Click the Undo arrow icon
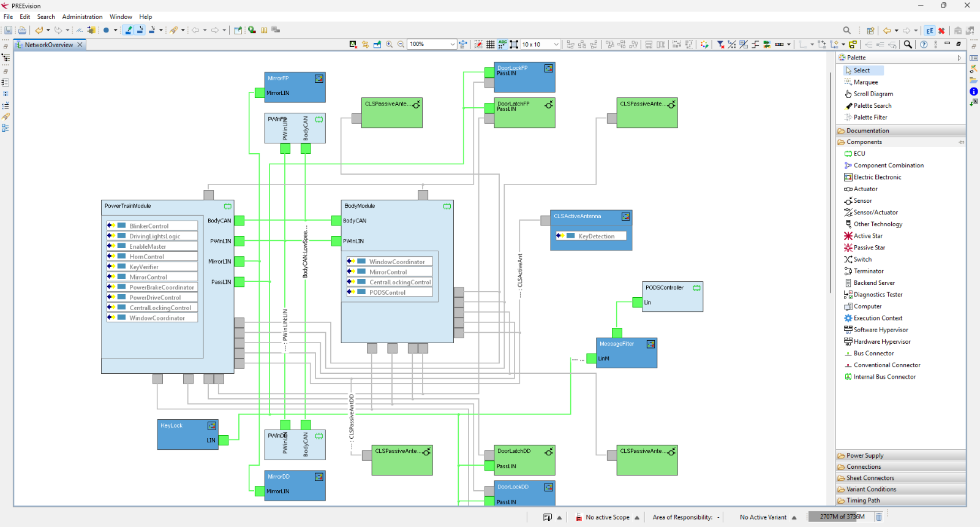The height and width of the screenshot is (527, 980). [39, 30]
